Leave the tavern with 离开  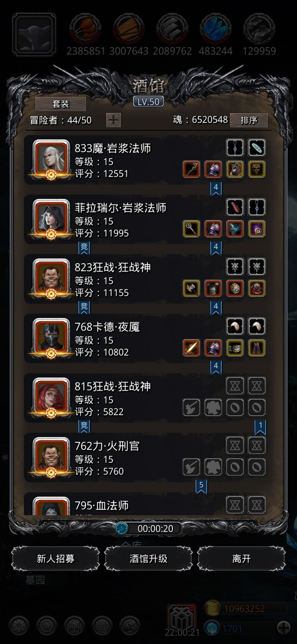click(241, 559)
